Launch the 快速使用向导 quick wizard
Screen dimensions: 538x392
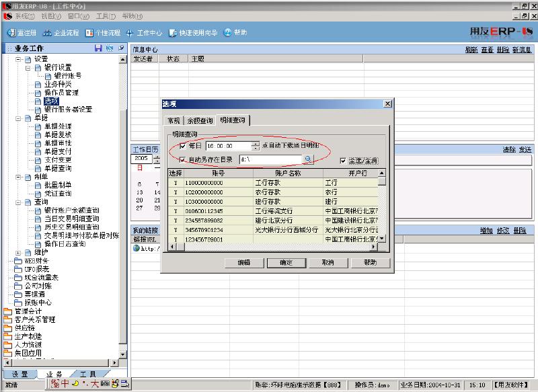pyautogui.click(x=193, y=32)
